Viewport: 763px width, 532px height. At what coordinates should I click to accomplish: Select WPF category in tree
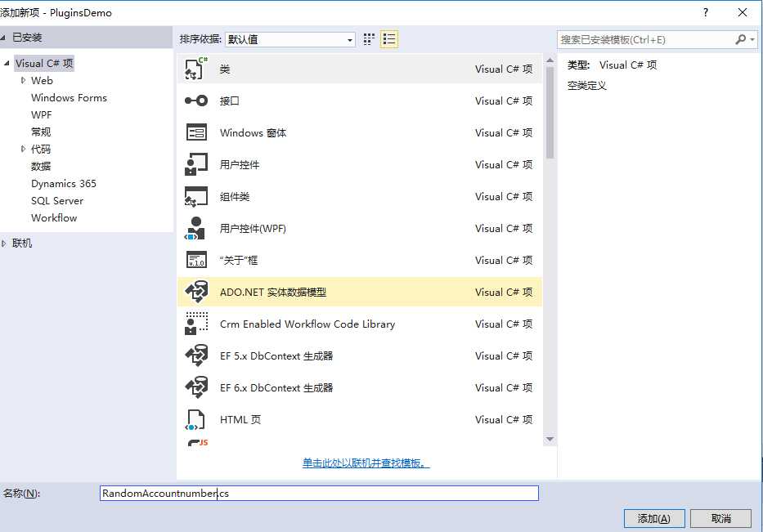pos(41,114)
